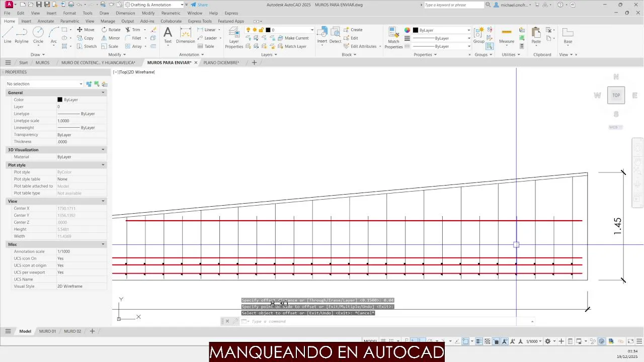This screenshot has height=362, width=644.
Task: Click the Create block button
Action: pos(353,30)
